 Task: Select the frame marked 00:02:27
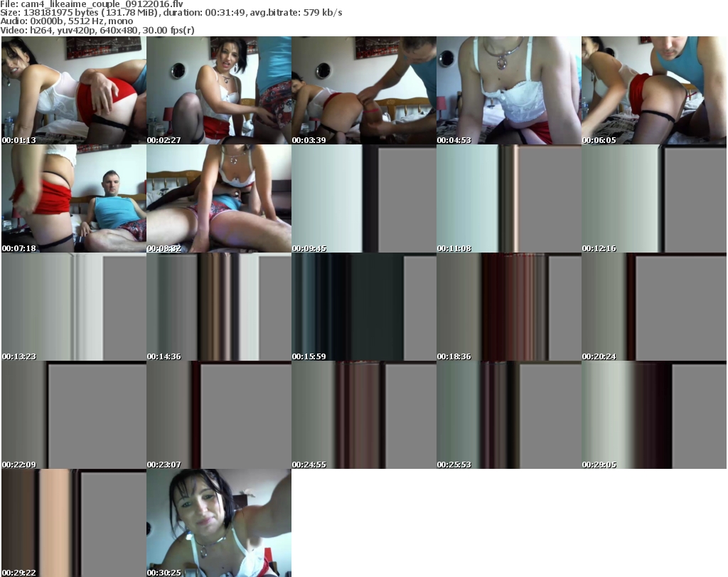pos(219,90)
